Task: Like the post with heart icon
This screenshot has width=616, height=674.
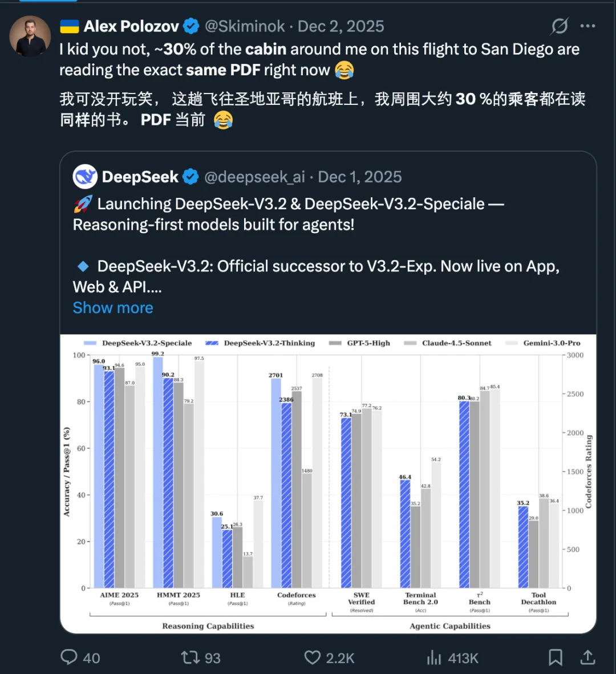Action: (x=313, y=657)
